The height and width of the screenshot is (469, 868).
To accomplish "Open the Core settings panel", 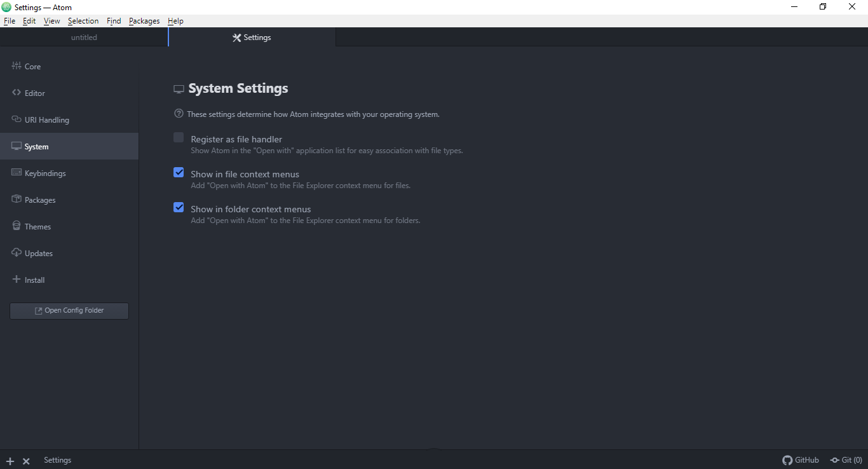I will (69, 66).
